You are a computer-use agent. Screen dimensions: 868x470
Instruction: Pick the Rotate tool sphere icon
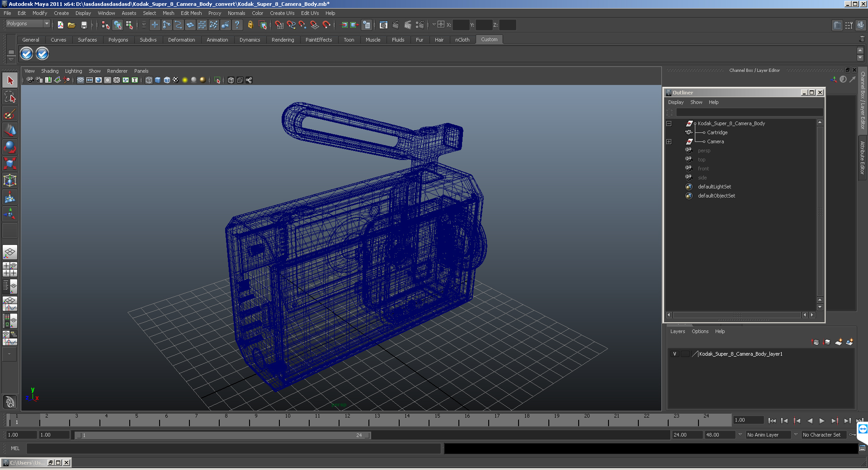[x=10, y=147]
